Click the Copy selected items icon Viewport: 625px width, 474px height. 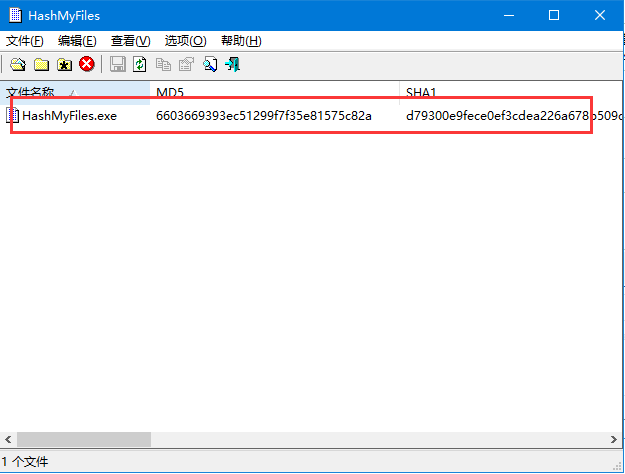[x=163, y=64]
